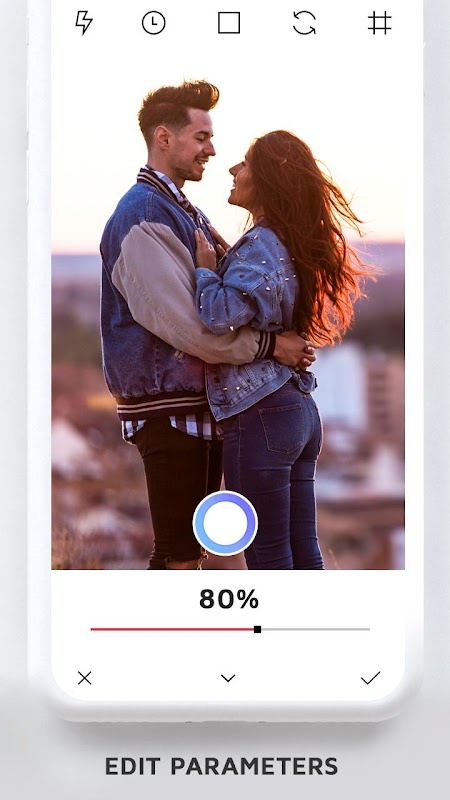Click the red filled slider portion
Screen dimensions: 450x800
tap(172, 630)
